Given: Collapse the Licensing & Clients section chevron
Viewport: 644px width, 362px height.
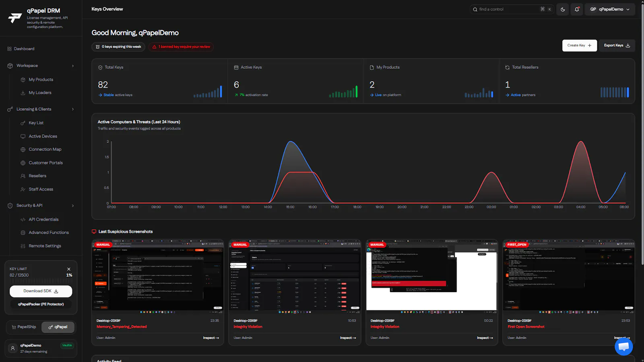Looking at the screenshot, I should coord(73,109).
